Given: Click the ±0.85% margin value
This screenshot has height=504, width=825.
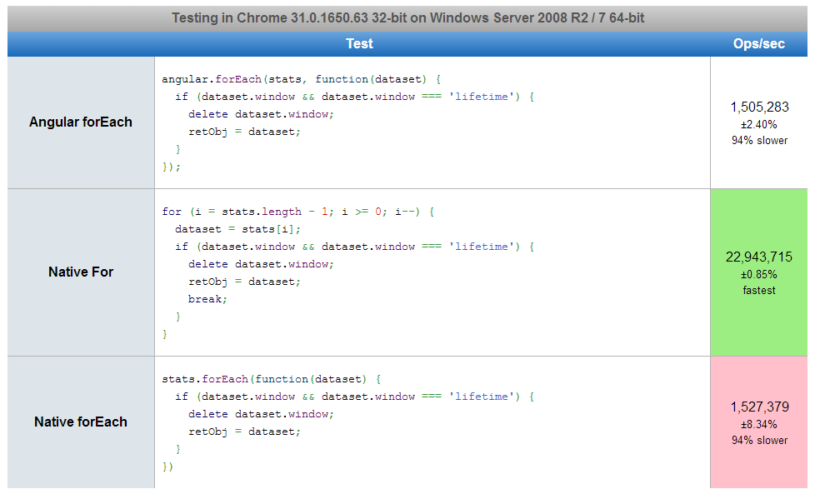Looking at the screenshot, I should [x=758, y=275].
